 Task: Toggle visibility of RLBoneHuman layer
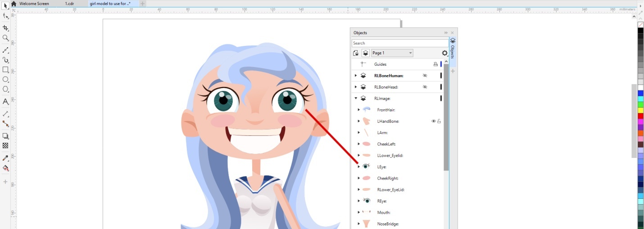[425, 76]
